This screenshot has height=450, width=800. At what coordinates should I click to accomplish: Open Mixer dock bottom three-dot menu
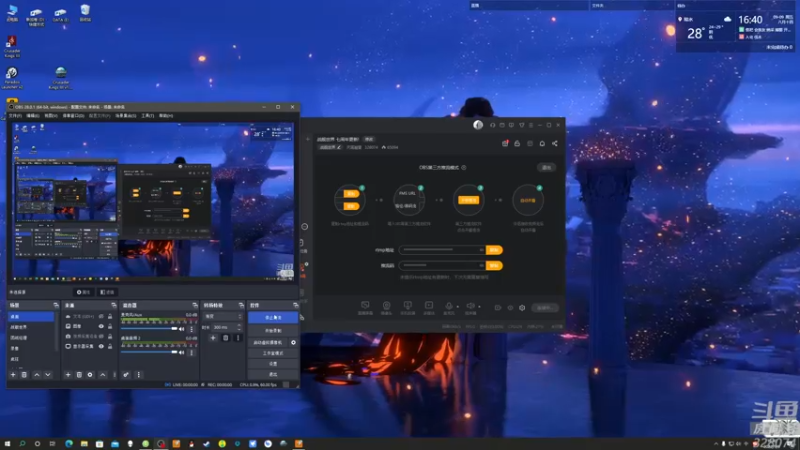click(x=138, y=374)
